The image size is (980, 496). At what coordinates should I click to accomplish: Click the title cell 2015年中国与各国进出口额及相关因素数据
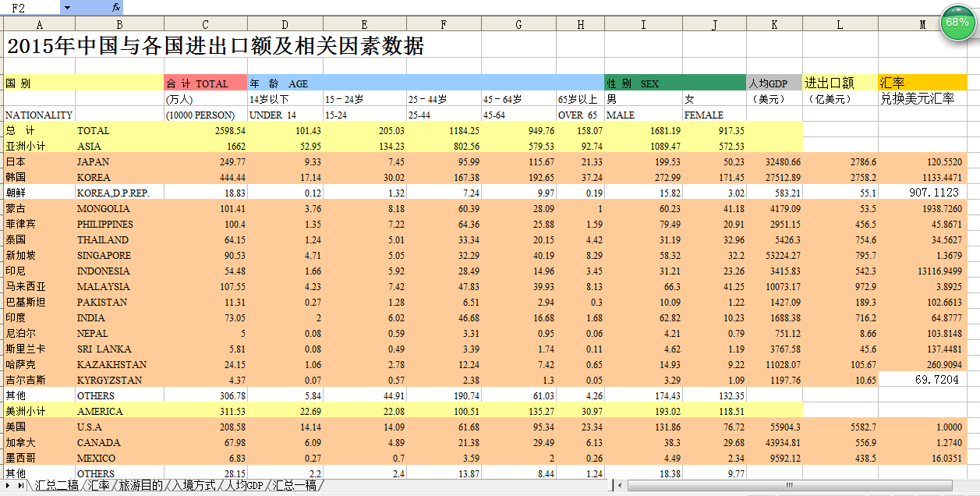point(216,45)
